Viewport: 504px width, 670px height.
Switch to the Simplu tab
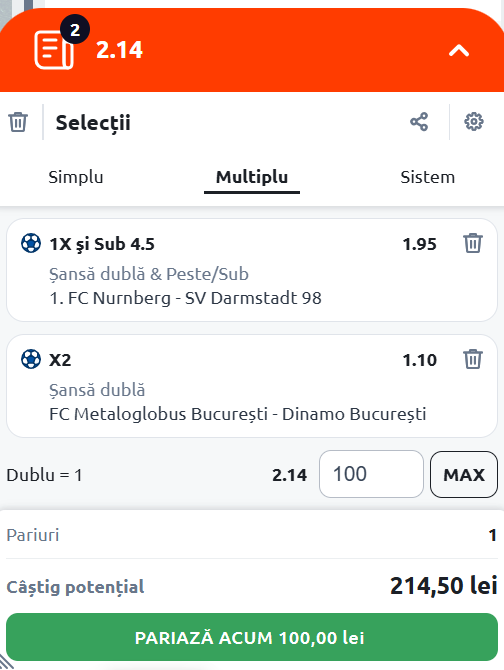click(76, 177)
